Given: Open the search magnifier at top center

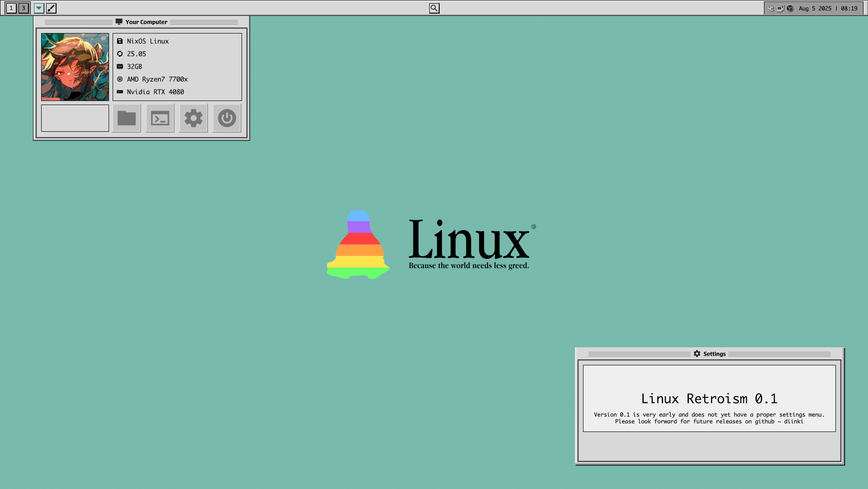Looking at the screenshot, I should 434,8.
